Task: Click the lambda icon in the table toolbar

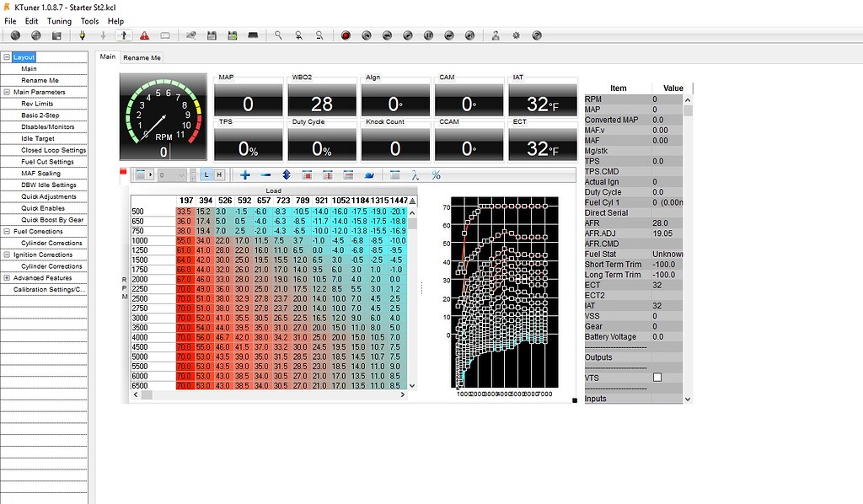Action: coord(414,174)
